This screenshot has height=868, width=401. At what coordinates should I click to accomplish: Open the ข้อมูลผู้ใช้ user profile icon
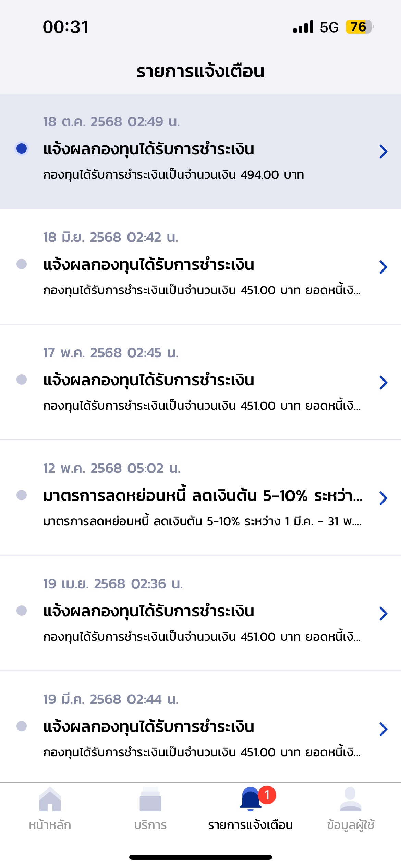351,799
